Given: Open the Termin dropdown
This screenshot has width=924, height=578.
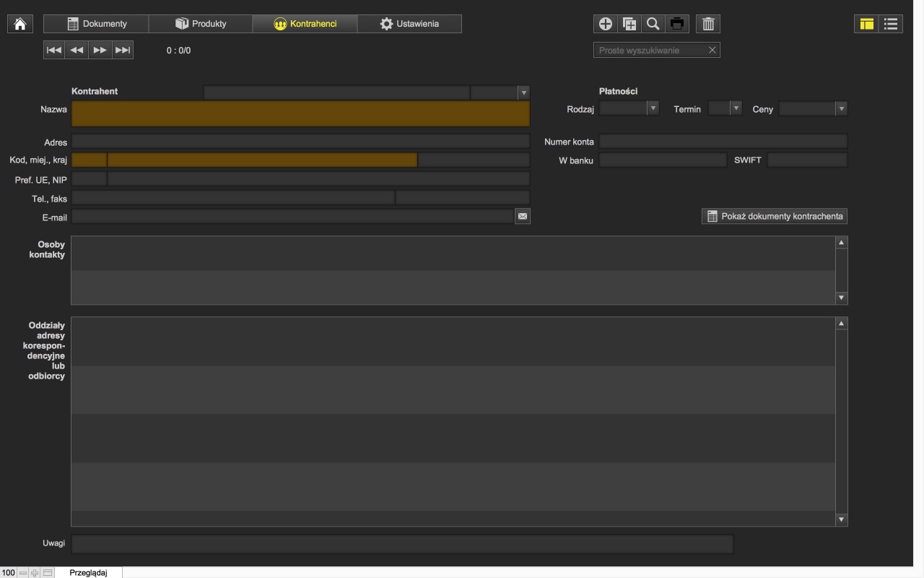Looking at the screenshot, I should 736,108.
